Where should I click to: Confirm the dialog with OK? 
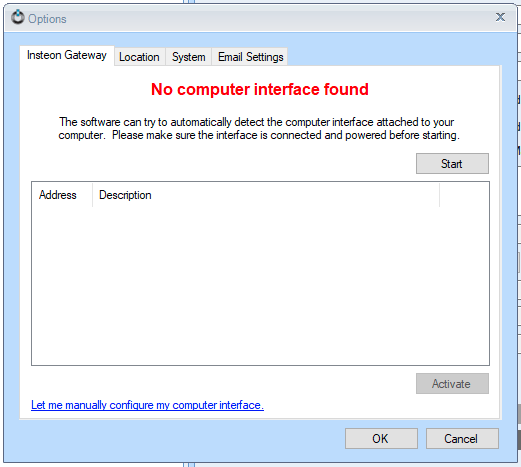click(381, 439)
